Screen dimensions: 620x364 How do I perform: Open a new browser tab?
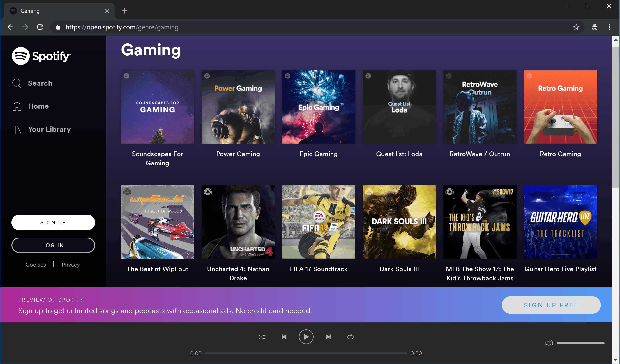(124, 11)
